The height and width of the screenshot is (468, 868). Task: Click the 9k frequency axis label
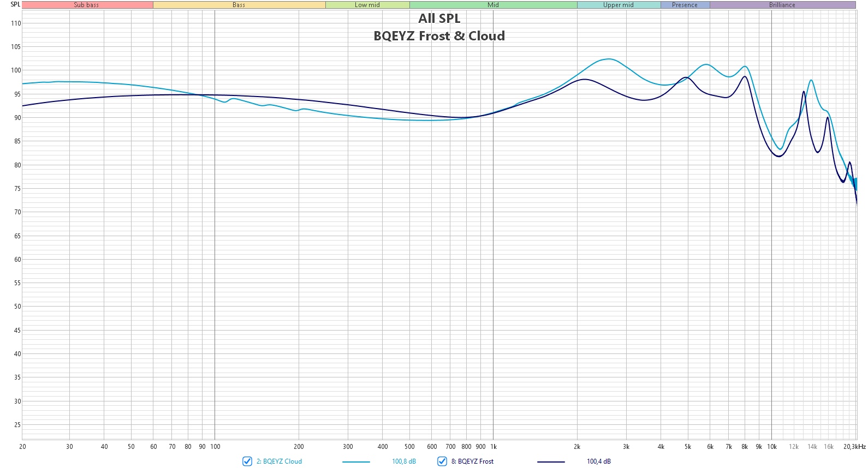(759, 447)
